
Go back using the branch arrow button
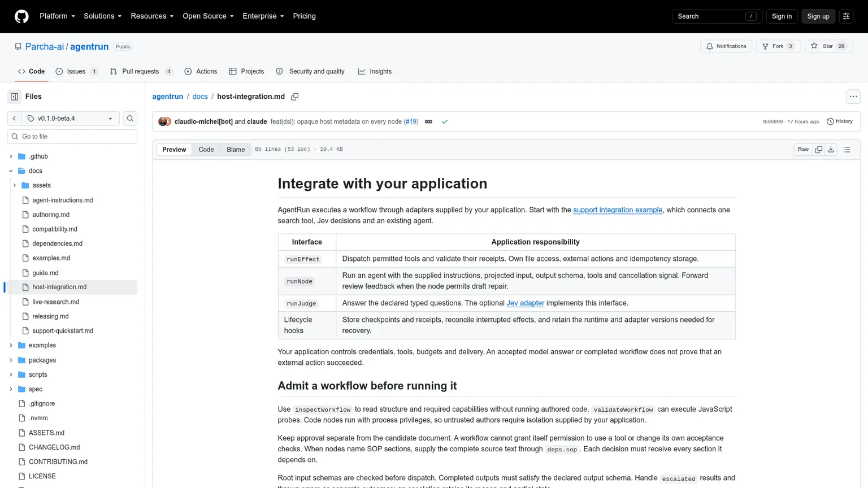click(x=14, y=119)
